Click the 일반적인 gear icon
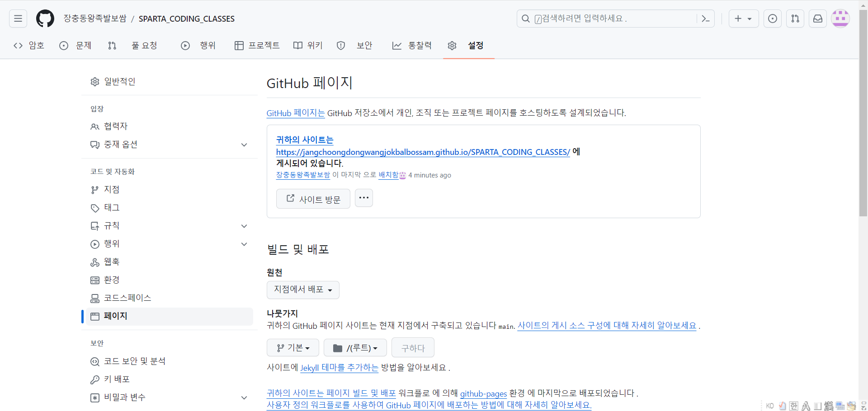The image size is (868, 411). pos(95,82)
